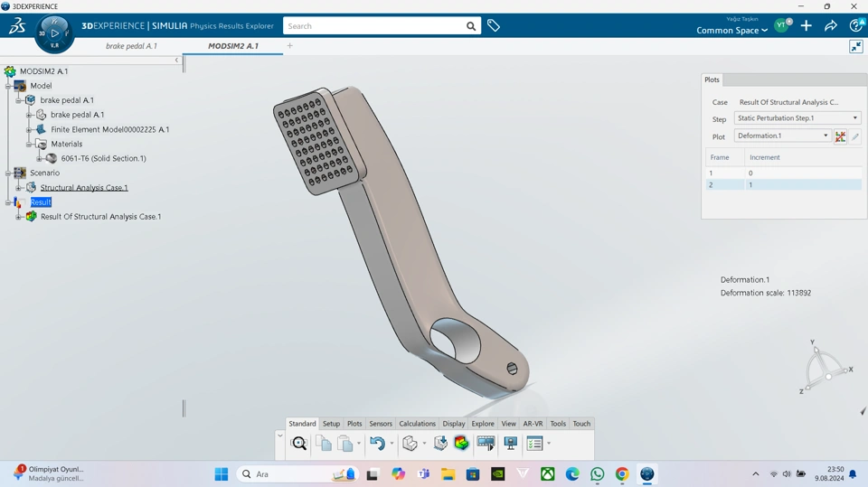
Task: Click the colored contour plot icon
Action: [461, 444]
